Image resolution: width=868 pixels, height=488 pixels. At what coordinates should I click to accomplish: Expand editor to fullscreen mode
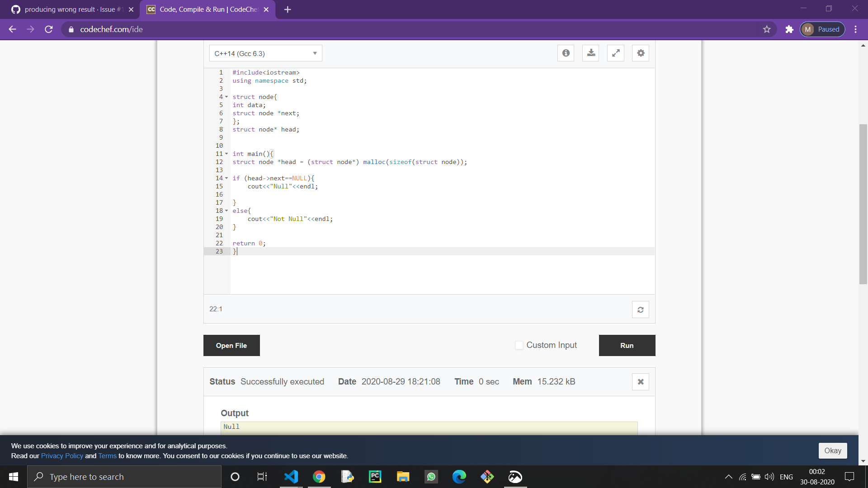click(x=616, y=53)
